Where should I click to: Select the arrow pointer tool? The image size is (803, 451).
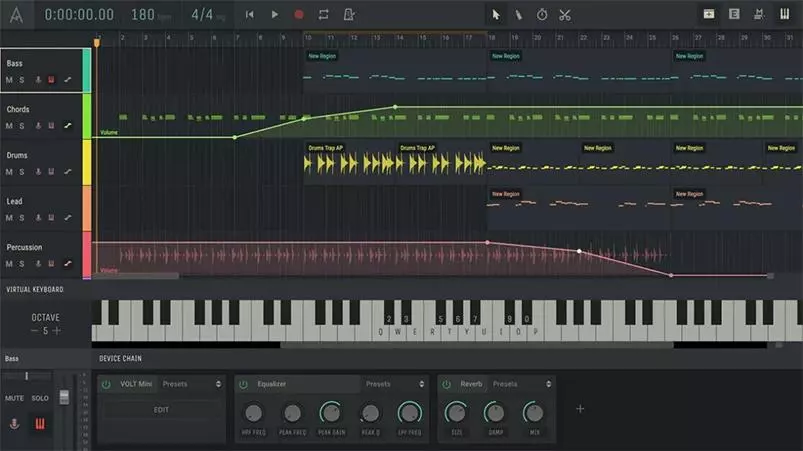(496, 15)
